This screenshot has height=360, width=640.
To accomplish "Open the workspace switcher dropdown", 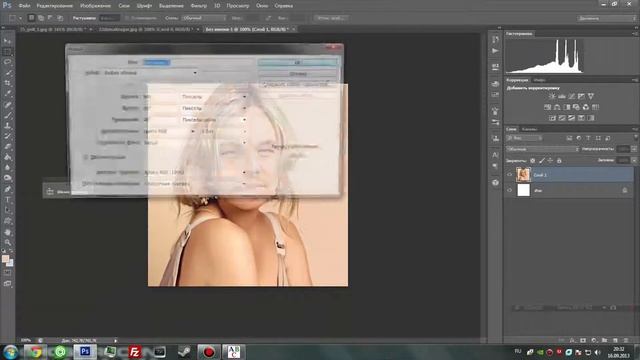I will point(606,18).
